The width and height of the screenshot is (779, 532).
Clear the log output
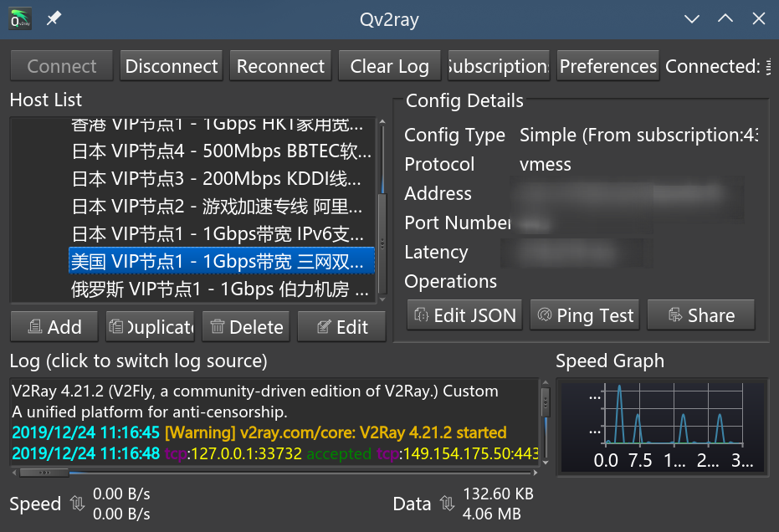pos(389,65)
